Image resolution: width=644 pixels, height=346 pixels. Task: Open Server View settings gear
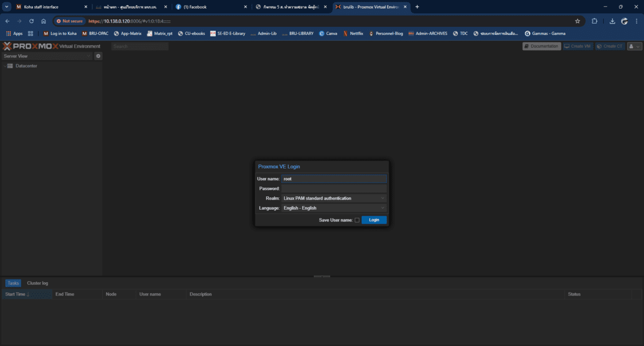pos(98,56)
